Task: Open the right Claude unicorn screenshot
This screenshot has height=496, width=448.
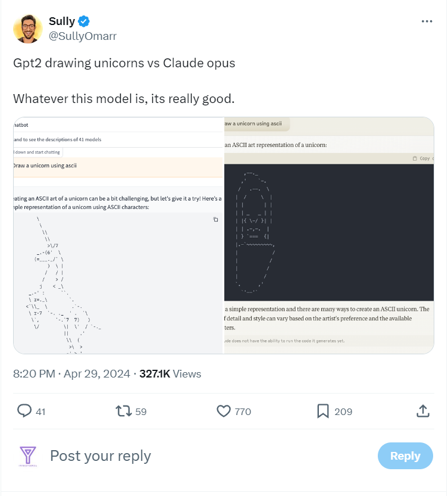Action: point(329,235)
